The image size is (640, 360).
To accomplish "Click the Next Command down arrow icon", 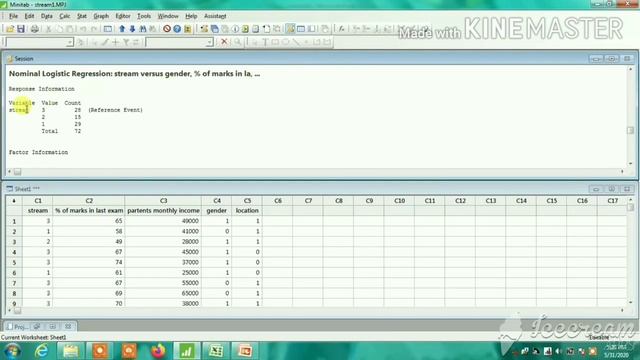I will 132,29.
